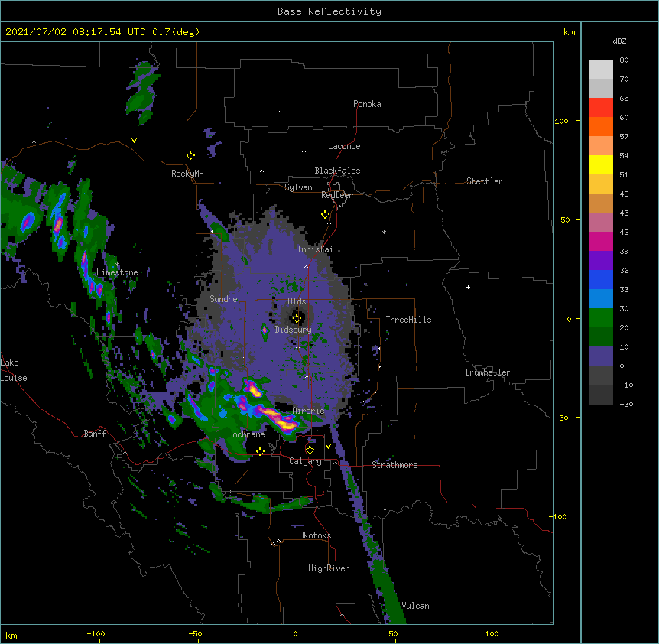Screen dimensions: 659x644
Task: Click the Olds label
Action: click(x=297, y=301)
